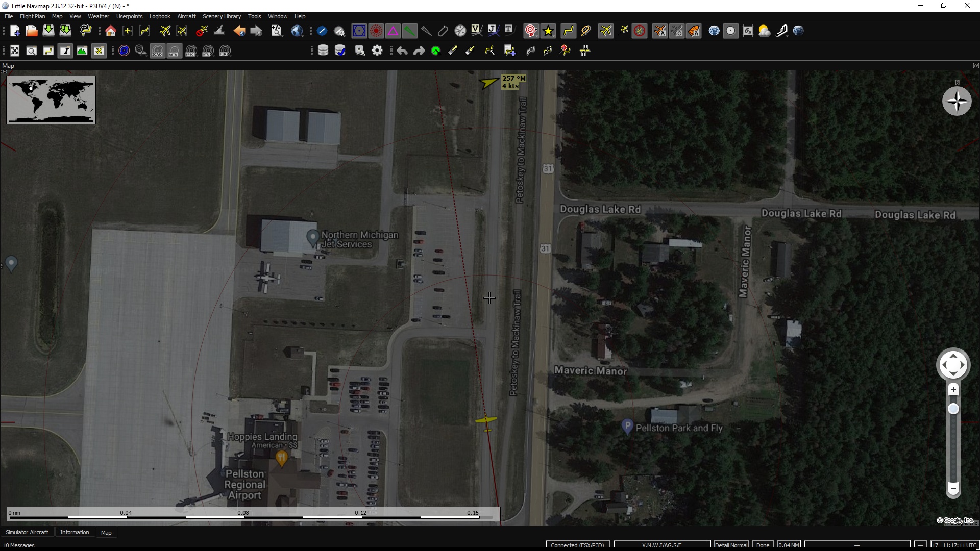Open the globe projection icon dropdown
Viewport: 980px width, 551px height.
tap(297, 31)
